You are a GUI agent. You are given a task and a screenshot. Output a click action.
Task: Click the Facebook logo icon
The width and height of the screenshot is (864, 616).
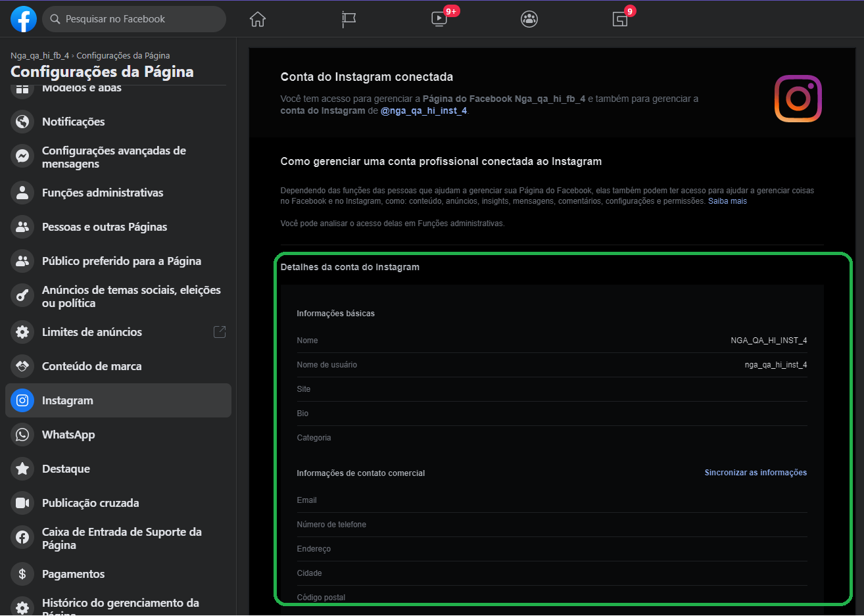[23, 19]
